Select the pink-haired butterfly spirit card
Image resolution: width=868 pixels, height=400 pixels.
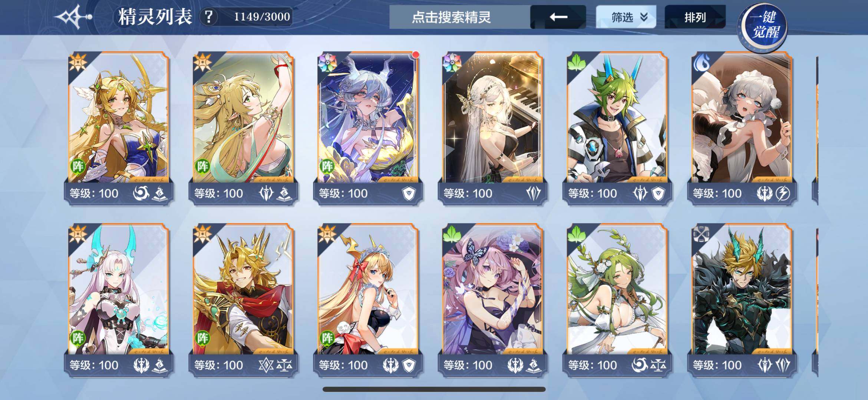tap(492, 300)
